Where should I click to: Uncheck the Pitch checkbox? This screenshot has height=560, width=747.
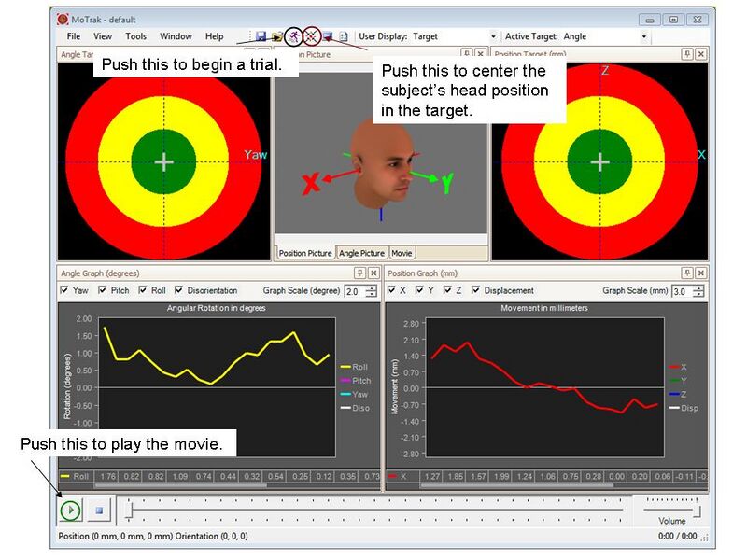click(102, 290)
